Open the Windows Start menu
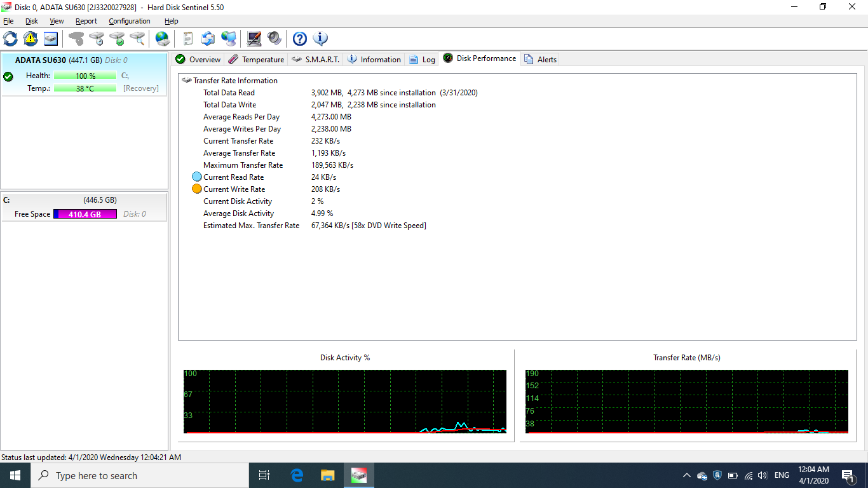This screenshot has height=488, width=868. [x=15, y=475]
